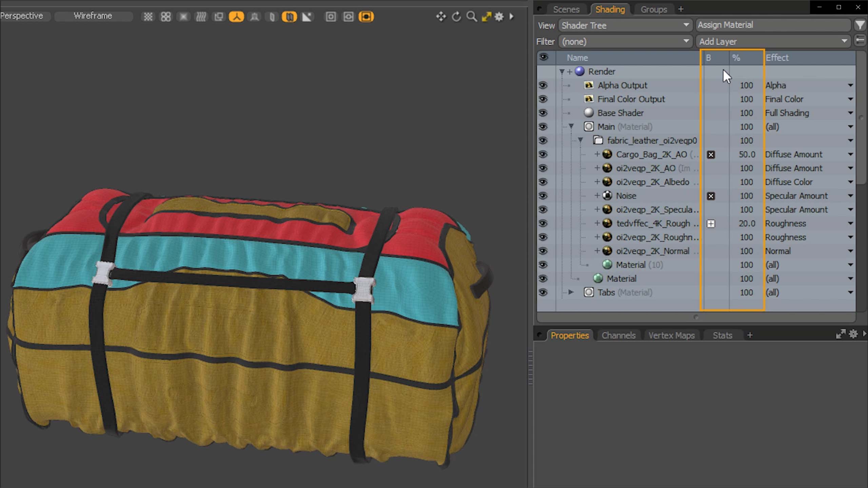868x488 pixels.
Task: Expand the Tabs (Material) group
Action: pyautogui.click(x=571, y=292)
